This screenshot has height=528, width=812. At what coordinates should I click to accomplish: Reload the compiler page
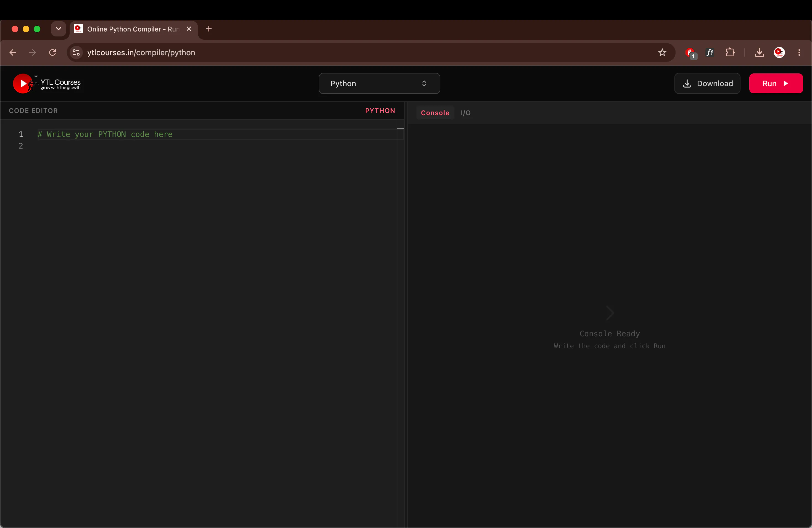(x=52, y=52)
